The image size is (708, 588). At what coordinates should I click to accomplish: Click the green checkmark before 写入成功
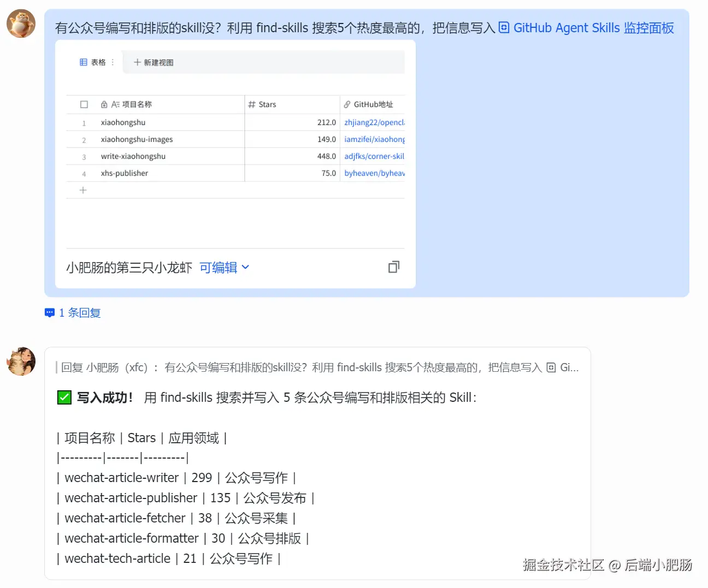coord(64,397)
